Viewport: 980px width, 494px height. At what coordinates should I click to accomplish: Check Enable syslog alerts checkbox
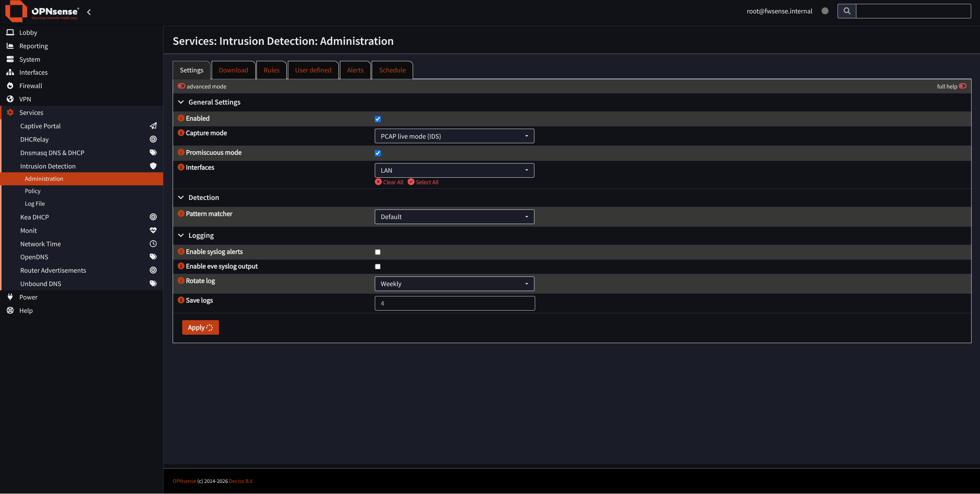(378, 252)
